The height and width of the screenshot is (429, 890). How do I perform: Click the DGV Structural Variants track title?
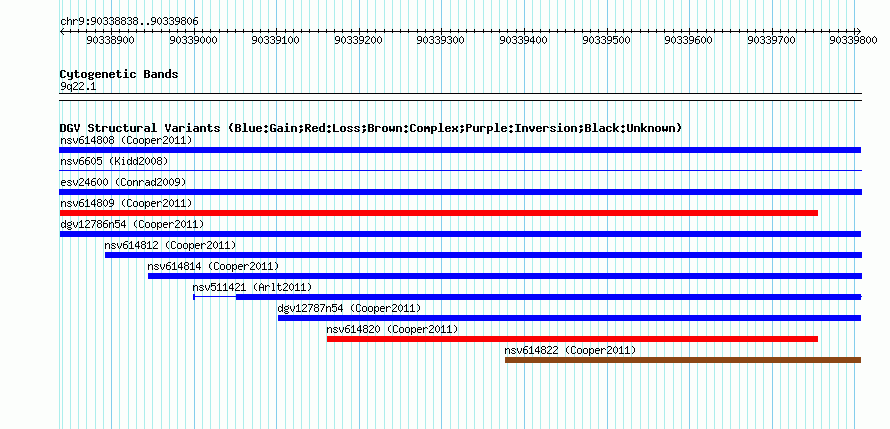(371, 128)
